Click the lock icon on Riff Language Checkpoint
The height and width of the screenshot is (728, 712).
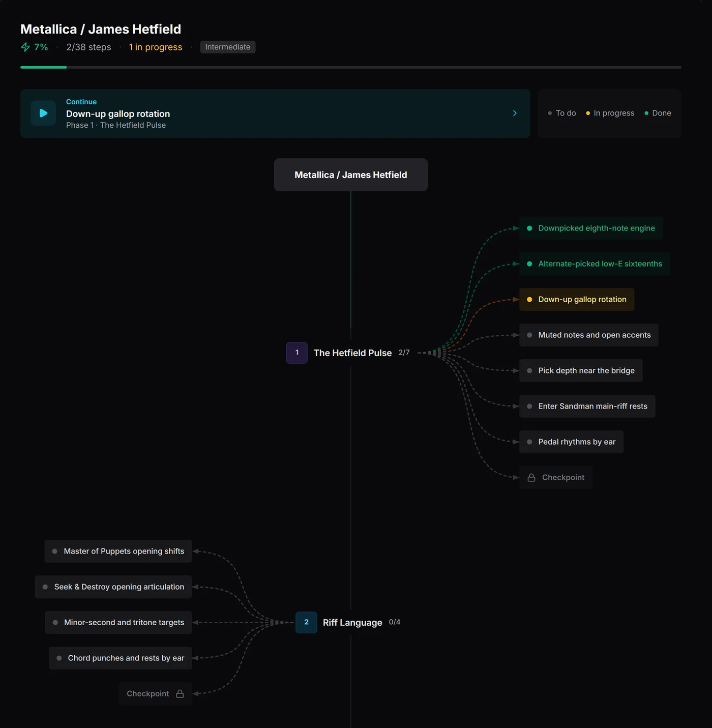tap(180, 693)
